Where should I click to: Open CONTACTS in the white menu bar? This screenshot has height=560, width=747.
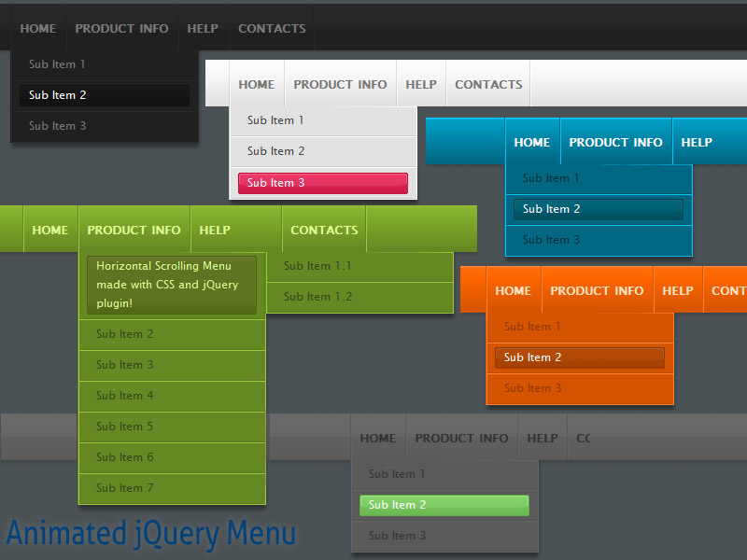coord(488,84)
